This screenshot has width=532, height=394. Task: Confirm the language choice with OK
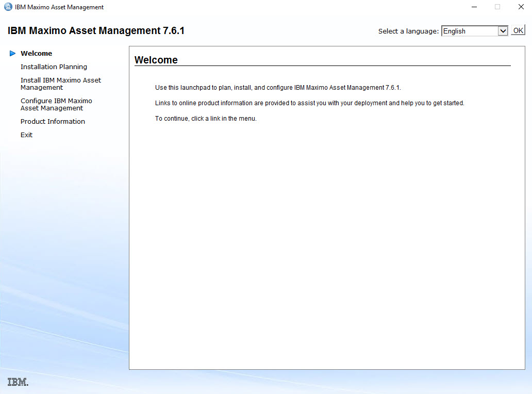[518, 30]
